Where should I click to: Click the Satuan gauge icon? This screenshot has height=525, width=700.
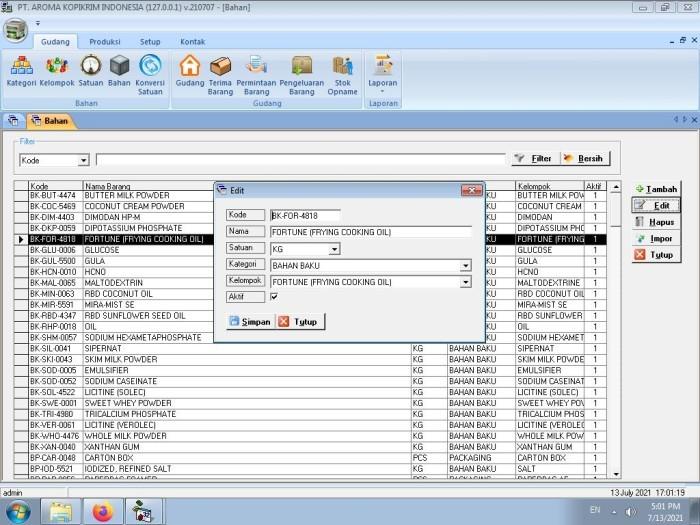(x=91, y=72)
